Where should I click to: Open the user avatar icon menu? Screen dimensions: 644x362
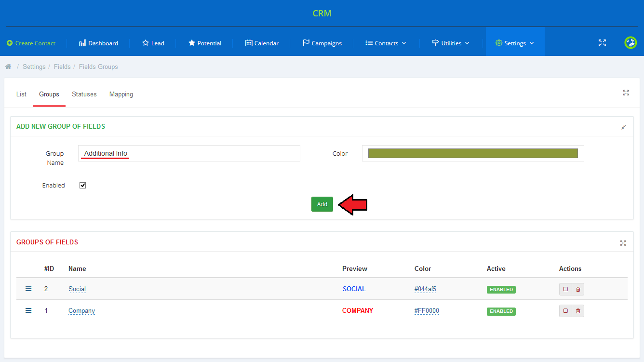point(631,43)
